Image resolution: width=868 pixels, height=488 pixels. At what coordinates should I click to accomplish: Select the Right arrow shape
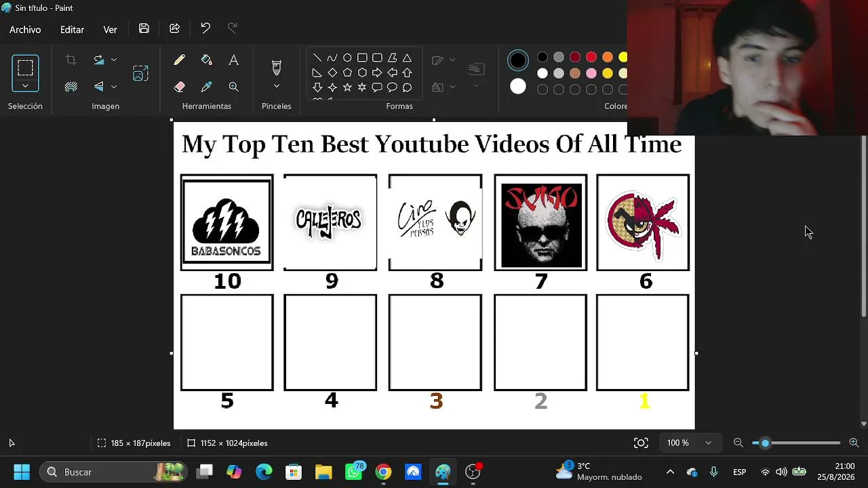tap(377, 73)
